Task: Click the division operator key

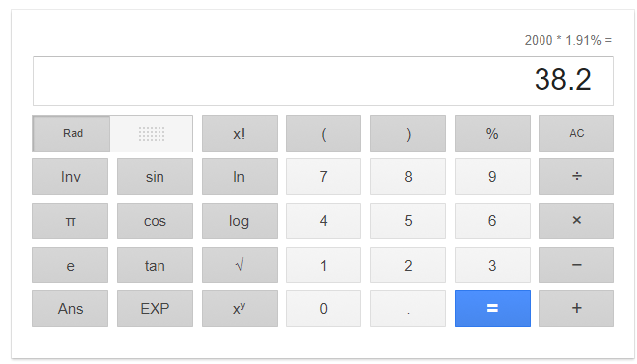Action: pyautogui.click(x=576, y=176)
